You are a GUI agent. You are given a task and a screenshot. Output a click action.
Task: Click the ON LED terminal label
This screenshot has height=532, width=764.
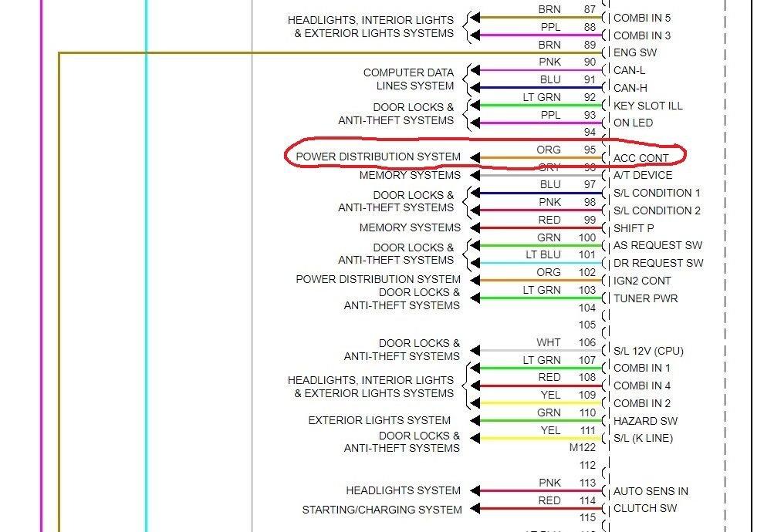(x=633, y=123)
